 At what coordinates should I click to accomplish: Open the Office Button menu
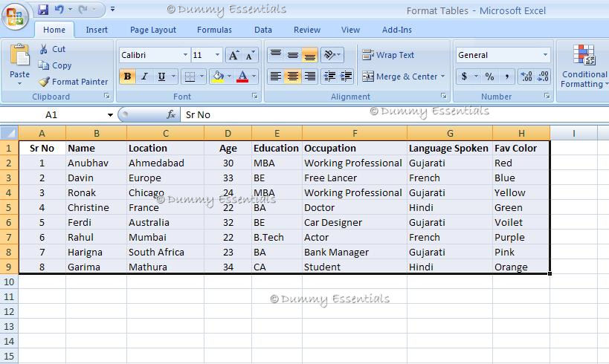(15, 16)
